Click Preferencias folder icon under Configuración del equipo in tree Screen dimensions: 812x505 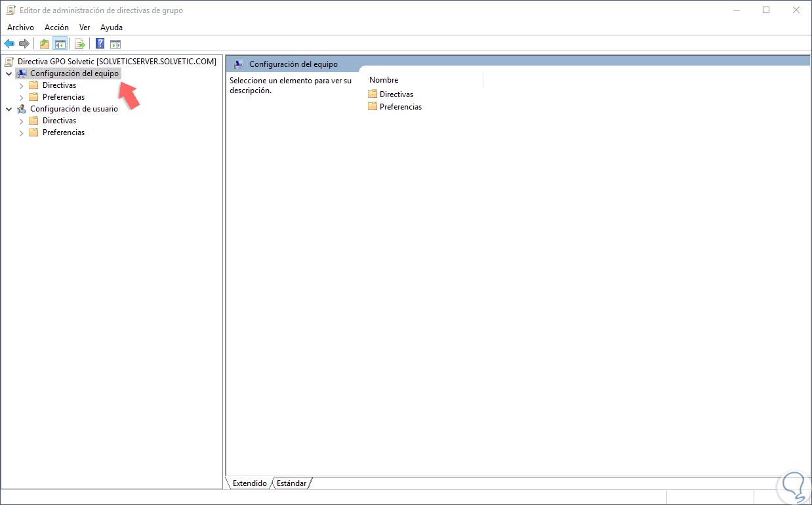pos(34,97)
